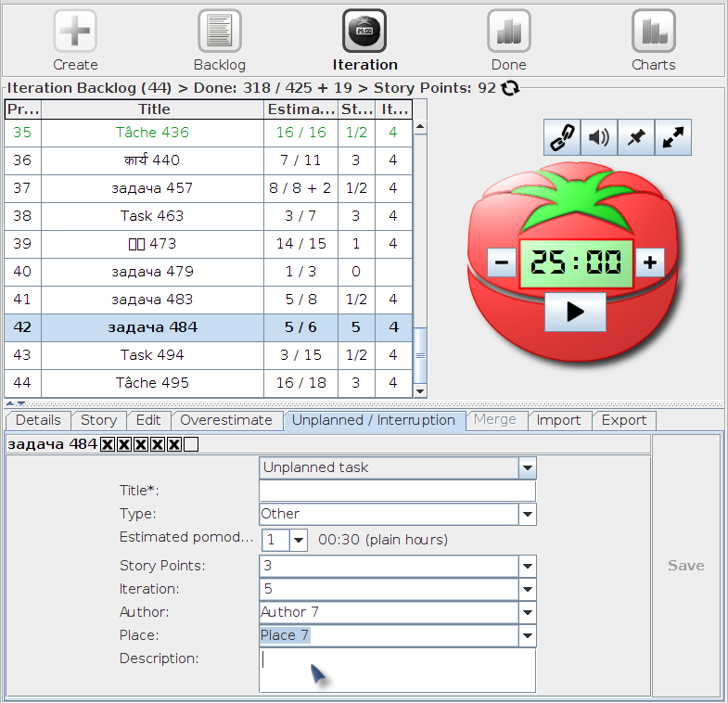
Task: Click into the Title input field
Action: 398,491
